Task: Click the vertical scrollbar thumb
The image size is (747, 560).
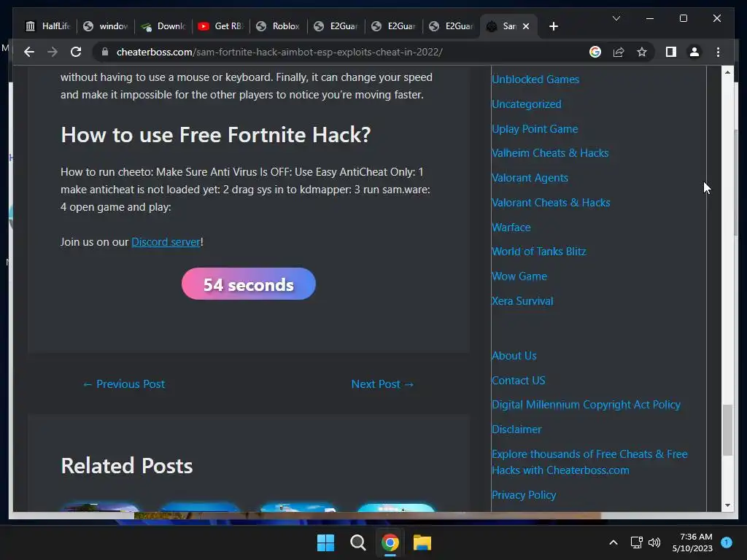Action: (727, 430)
